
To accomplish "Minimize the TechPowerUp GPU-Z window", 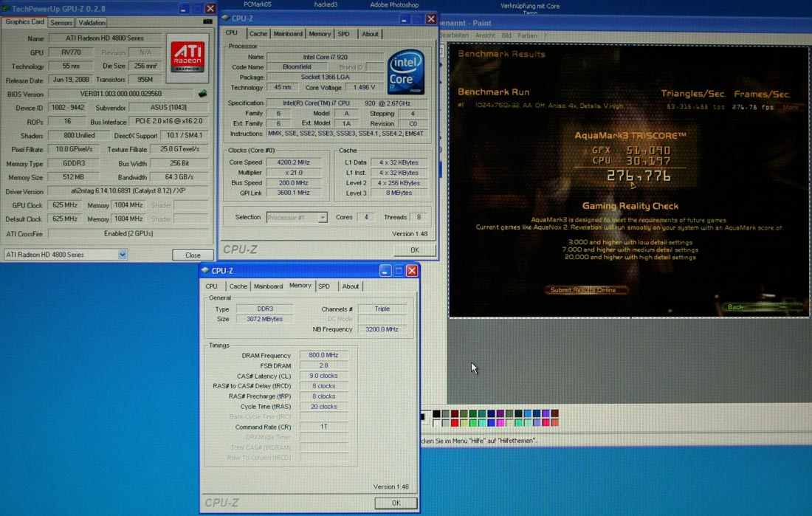I will [184, 9].
